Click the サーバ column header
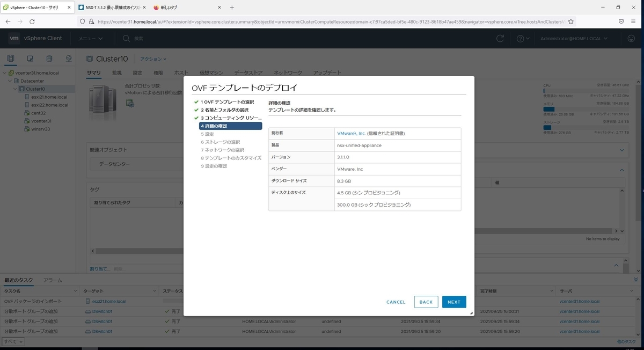Viewport: 644px width, 350px height. [x=598, y=291]
